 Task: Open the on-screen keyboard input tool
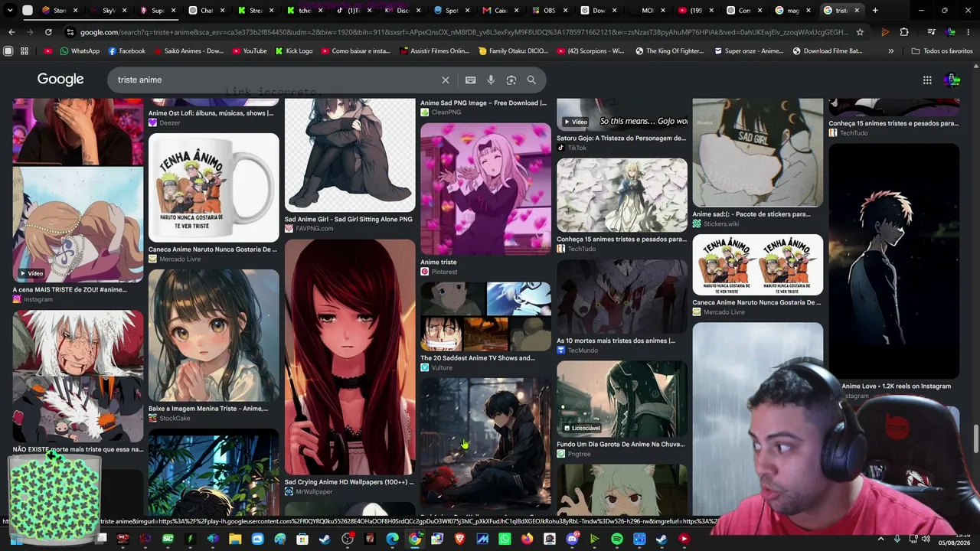click(471, 80)
